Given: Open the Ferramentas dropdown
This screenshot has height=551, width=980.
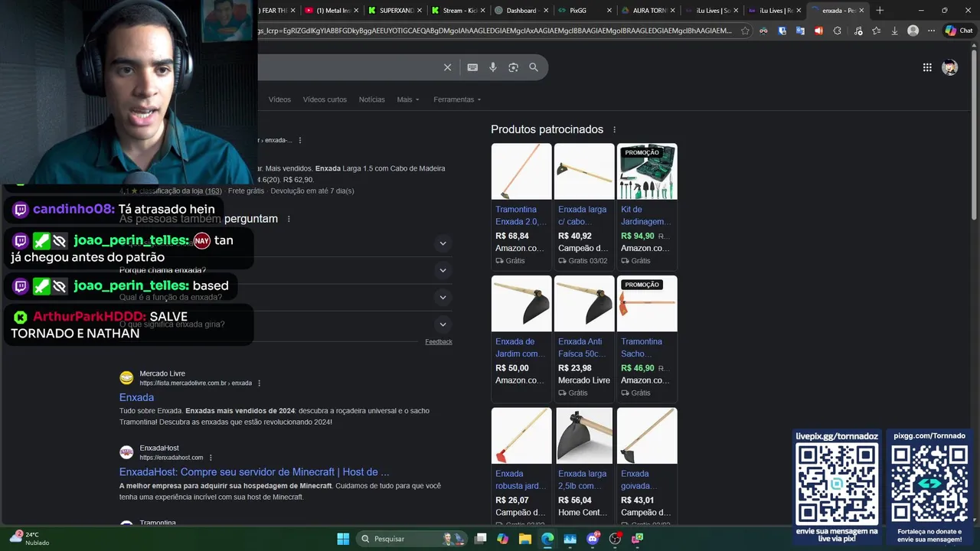Looking at the screenshot, I should (457, 99).
